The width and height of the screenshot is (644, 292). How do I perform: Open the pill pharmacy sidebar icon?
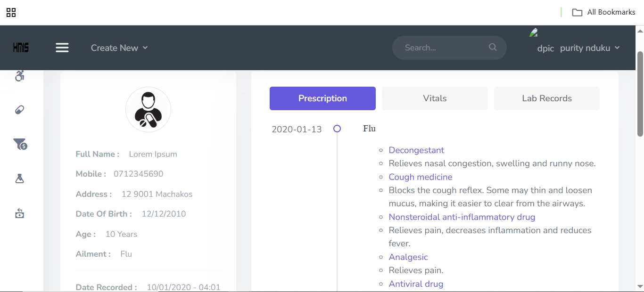[x=19, y=110]
